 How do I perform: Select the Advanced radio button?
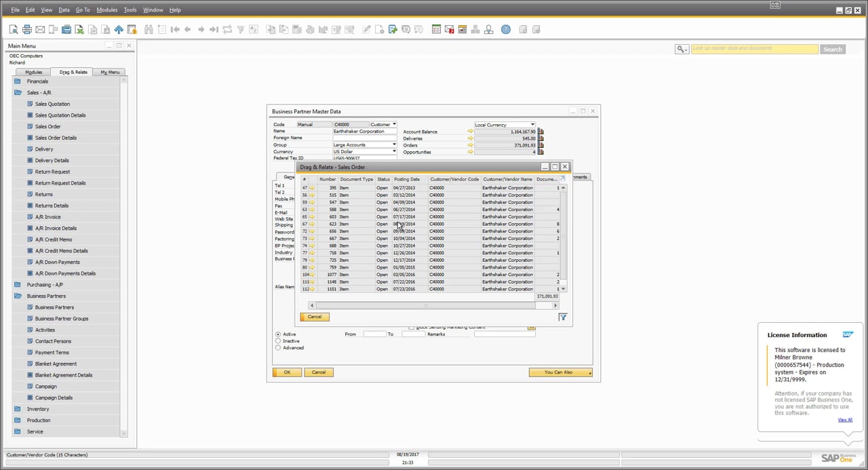click(x=278, y=348)
